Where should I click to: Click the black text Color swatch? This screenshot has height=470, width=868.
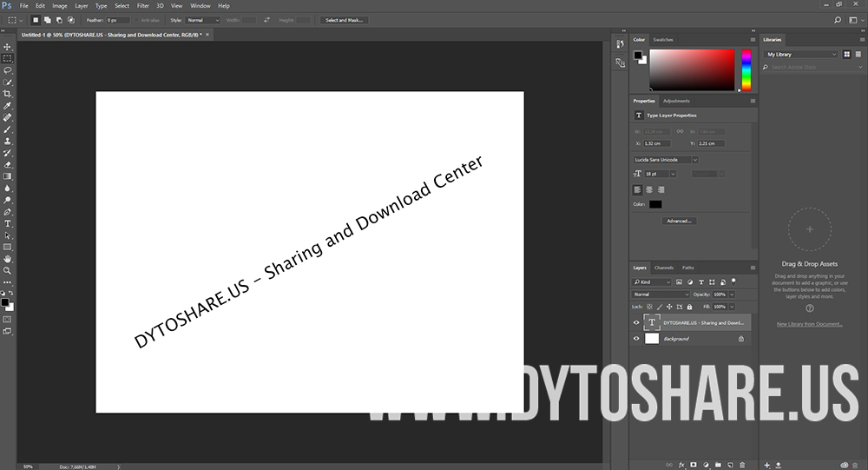pyautogui.click(x=655, y=204)
